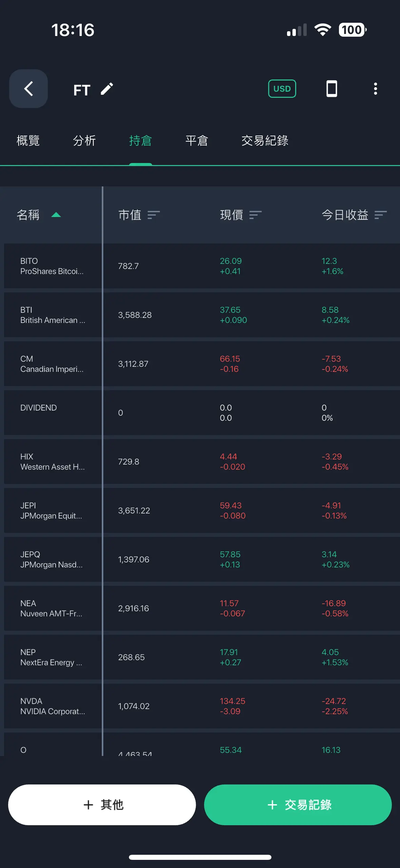Tap market value 3,112.87 for CM
Viewport: 400px width, 868px height.
[133, 364]
